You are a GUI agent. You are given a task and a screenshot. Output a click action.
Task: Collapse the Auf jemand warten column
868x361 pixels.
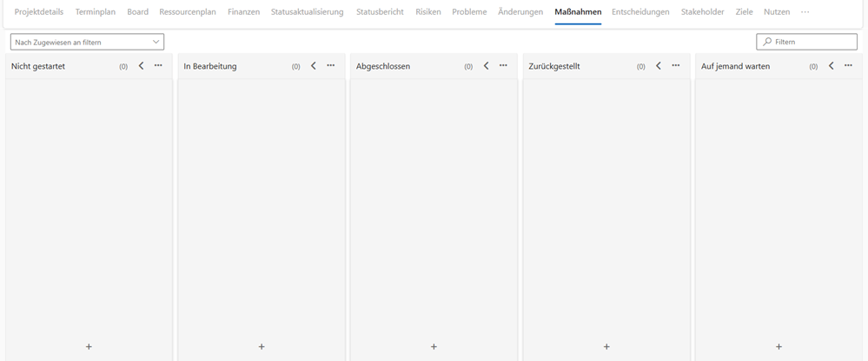click(831, 65)
